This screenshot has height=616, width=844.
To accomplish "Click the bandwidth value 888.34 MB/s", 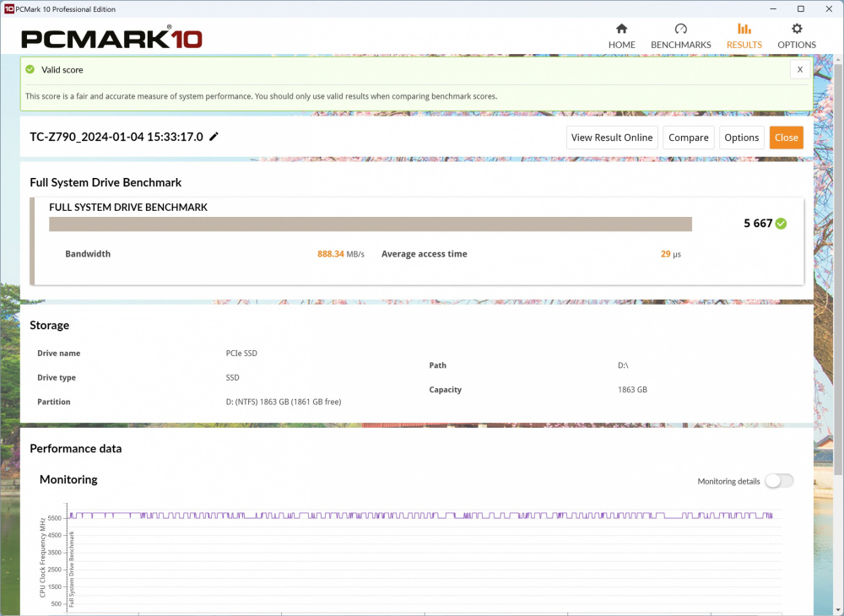I will [x=341, y=254].
